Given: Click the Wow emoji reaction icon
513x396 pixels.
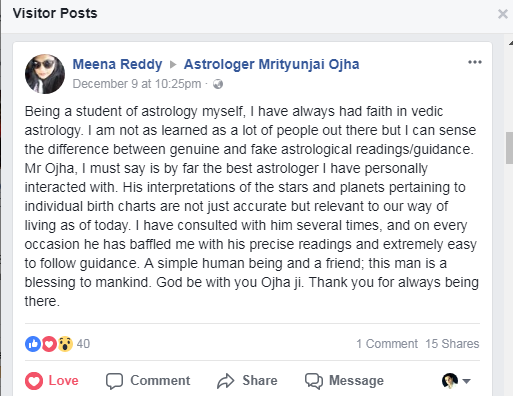Looking at the screenshot, I should tap(65, 344).
